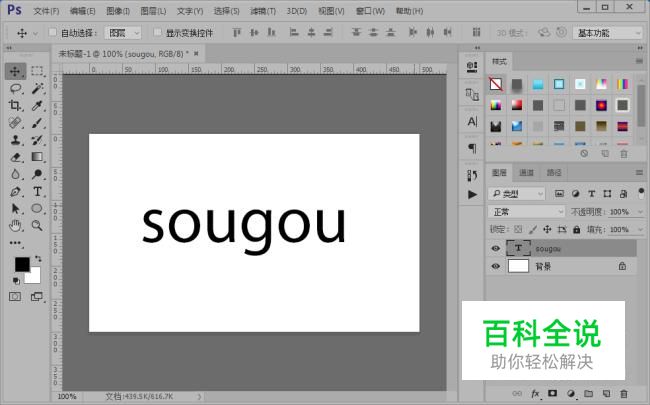Set the background color swatch
The width and height of the screenshot is (650, 405).
pyautogui.click(x=34, y=276)
